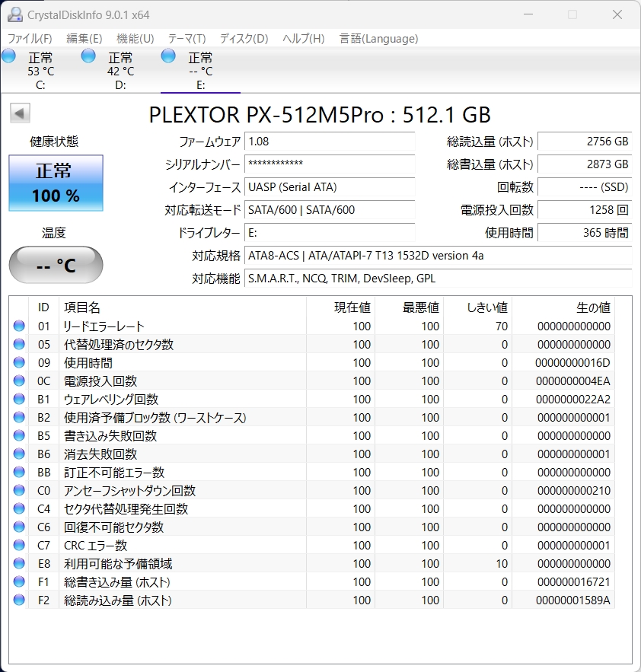
Task: Click raw value 00000016721
Action: pyautogui.click(x=574, y=581)
